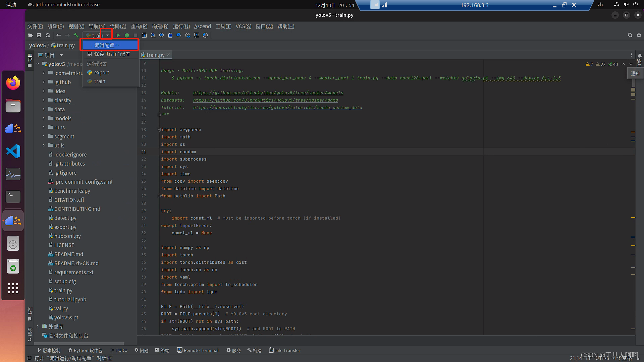Open the Ascend menu

202,26
